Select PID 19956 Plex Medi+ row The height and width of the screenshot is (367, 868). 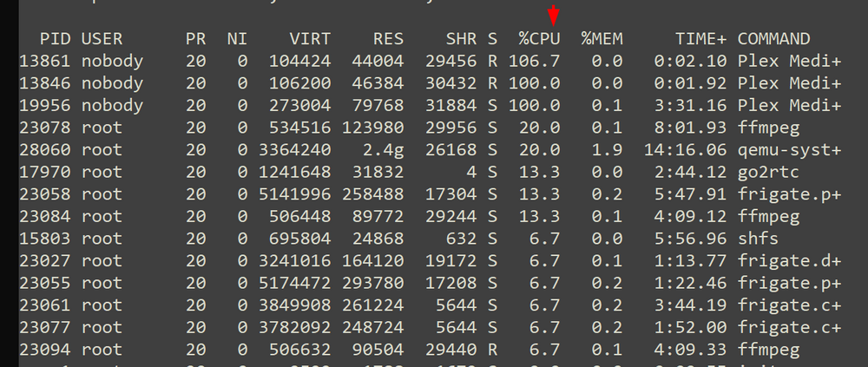pos(431,105)
